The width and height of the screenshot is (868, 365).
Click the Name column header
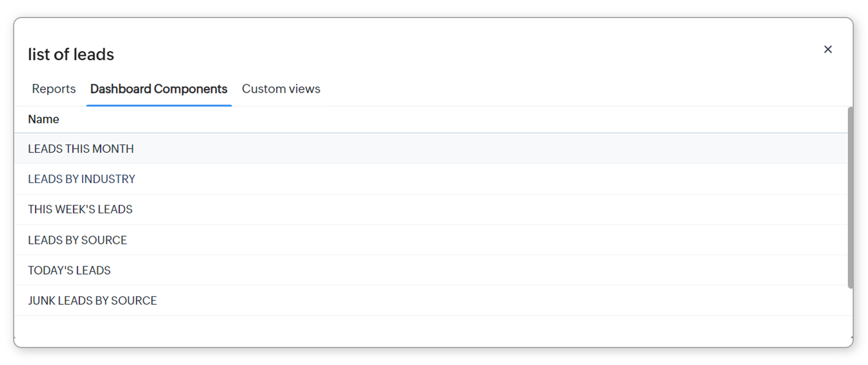tap(43, 119)
